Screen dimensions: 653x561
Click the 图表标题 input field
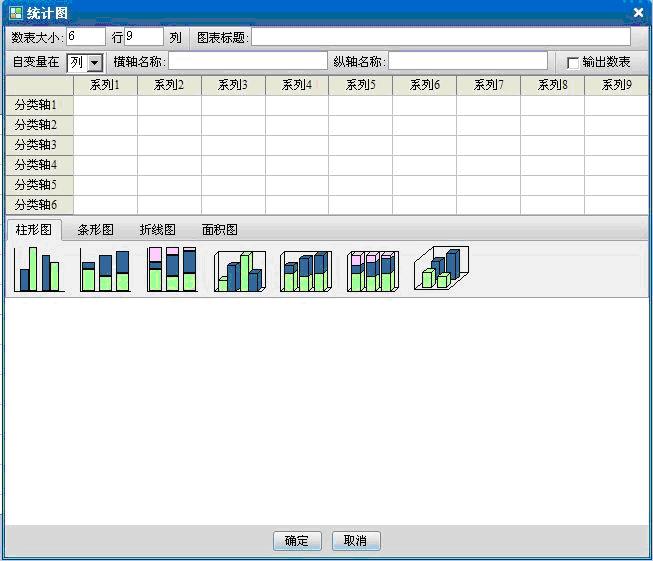pos(441,37)
